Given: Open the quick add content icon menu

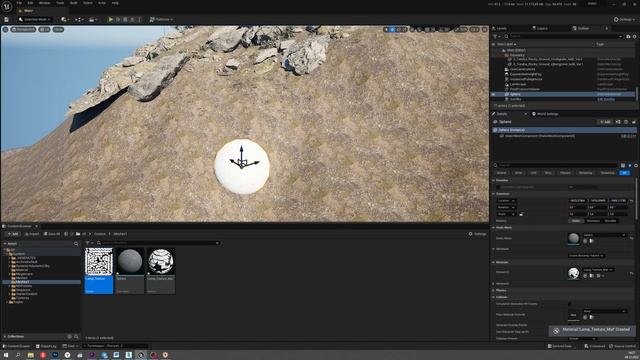Looking at the screenshot, I should 64,19.
